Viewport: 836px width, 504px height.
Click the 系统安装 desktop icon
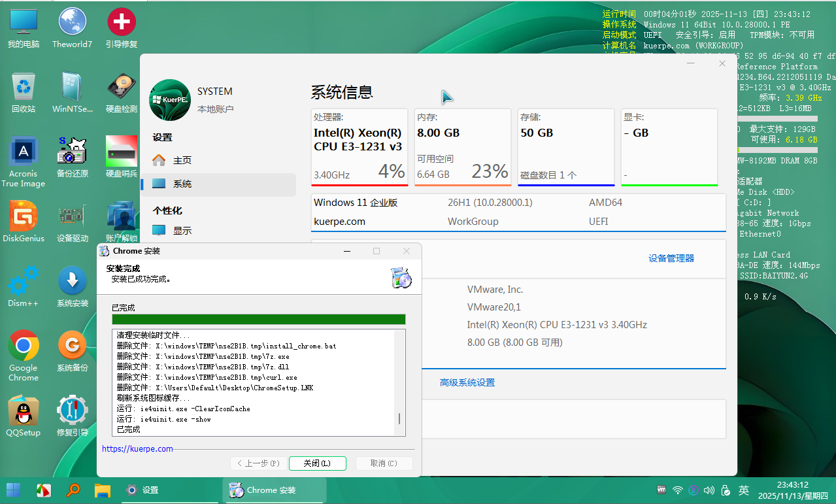pyautogui.click(x=72, y=281)
